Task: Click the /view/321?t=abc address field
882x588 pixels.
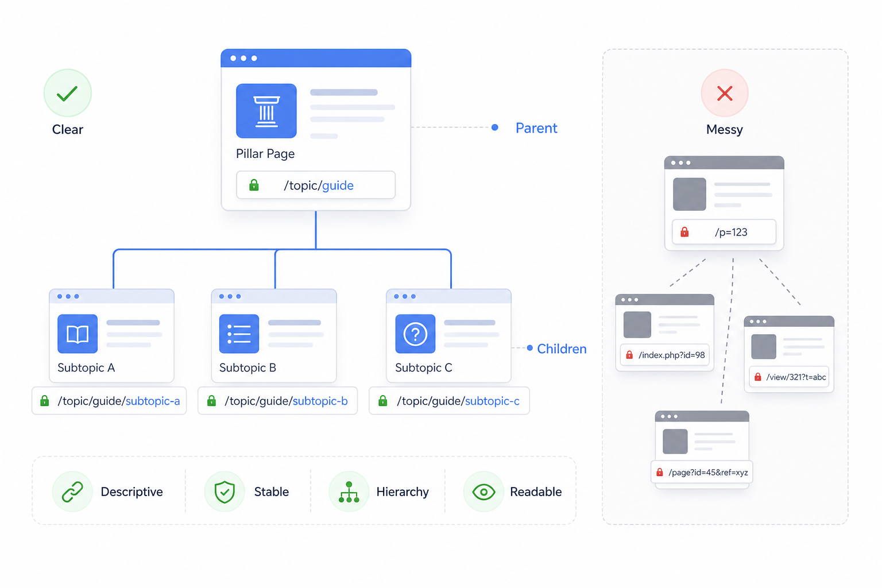Action: [x=790, y=377]
